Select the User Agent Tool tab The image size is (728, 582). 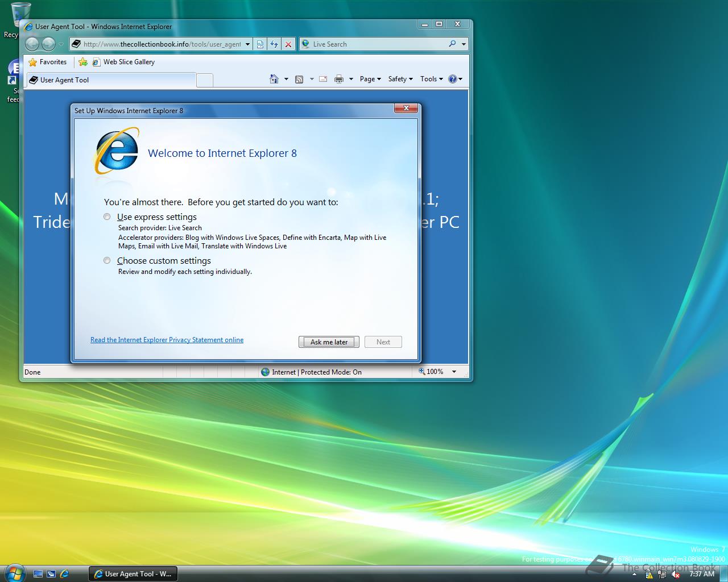[111, 80]
